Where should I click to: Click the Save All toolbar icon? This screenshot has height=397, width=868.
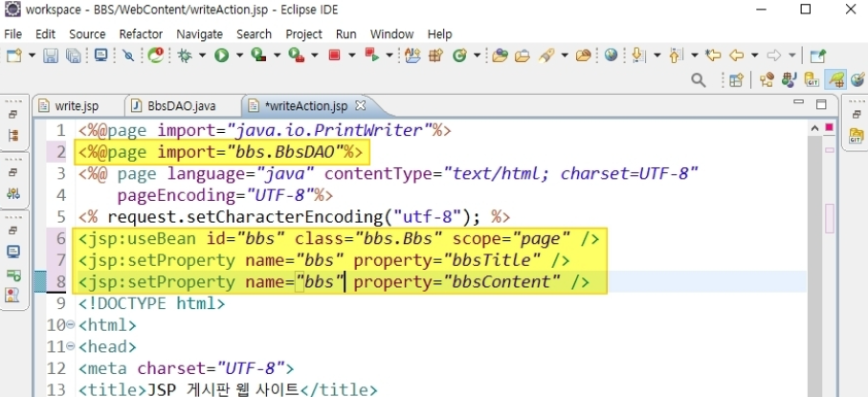tap(73, 55)
